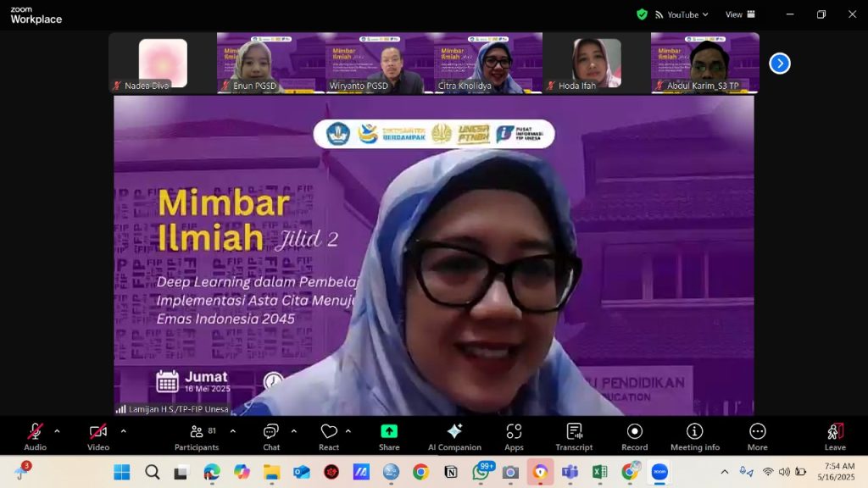
Task: Open Meeting info
Action: pos(695,435)
